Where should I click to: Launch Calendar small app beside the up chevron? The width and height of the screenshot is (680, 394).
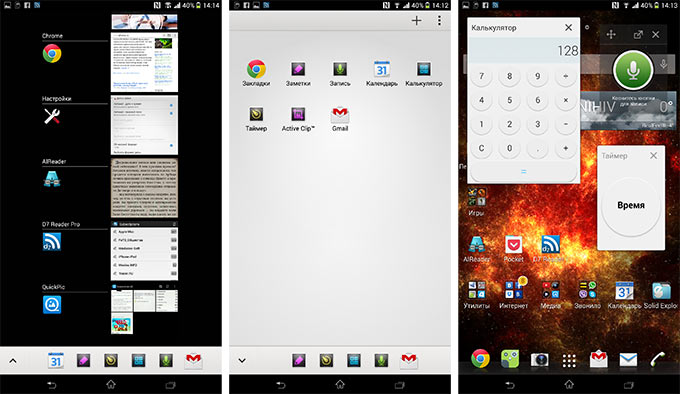[56, 361]
